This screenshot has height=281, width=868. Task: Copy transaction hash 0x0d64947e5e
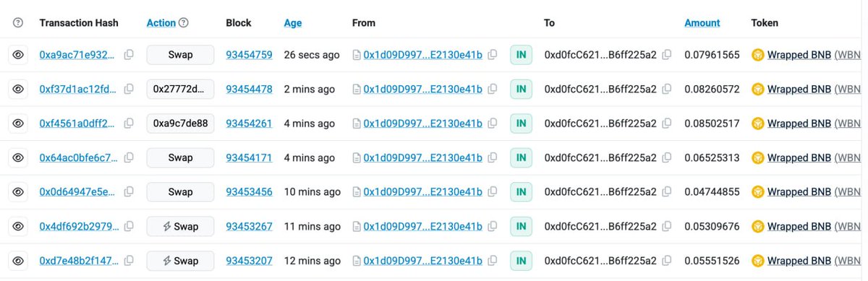129,192
